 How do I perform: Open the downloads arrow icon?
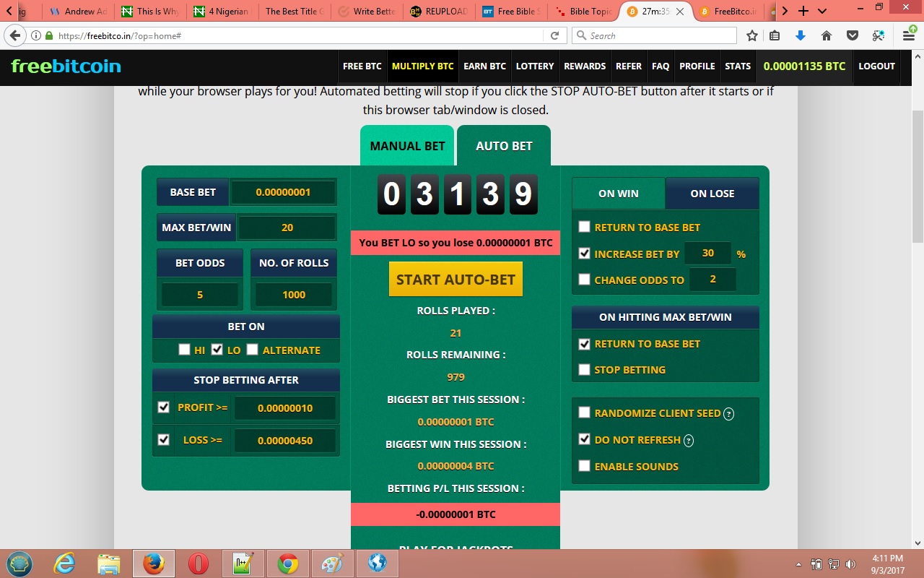pyautogui.click(x=800, y=35)
